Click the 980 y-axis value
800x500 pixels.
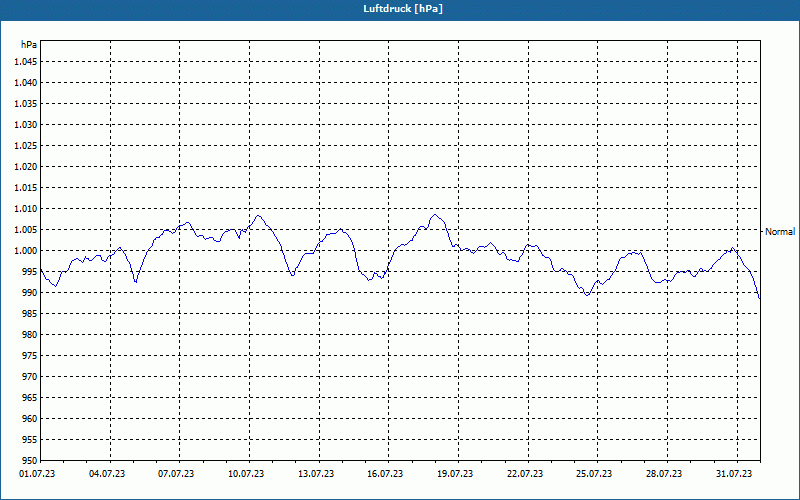(31, 335)
